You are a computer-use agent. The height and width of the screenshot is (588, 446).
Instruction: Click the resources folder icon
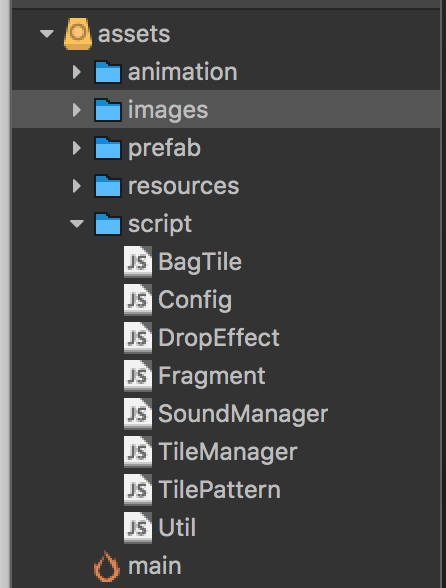pyautogui.click(x=108, y=186)
